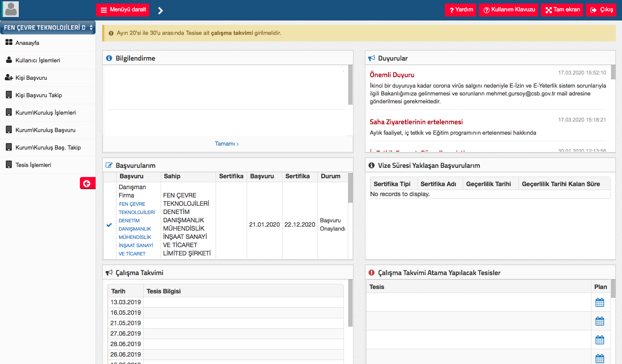Click the chevron arrow next to Menüyü daralt
This screenshot has width=622, height=364.
point(160,10)
